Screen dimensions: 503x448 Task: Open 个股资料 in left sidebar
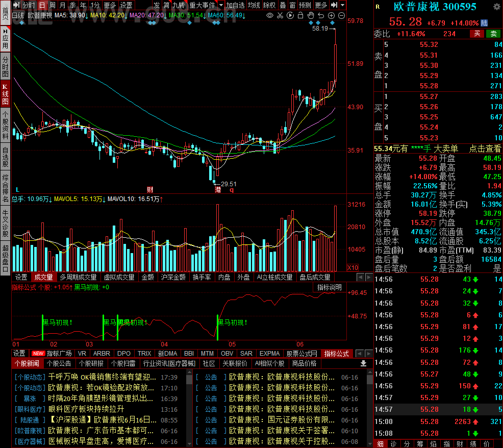(6, 125)
